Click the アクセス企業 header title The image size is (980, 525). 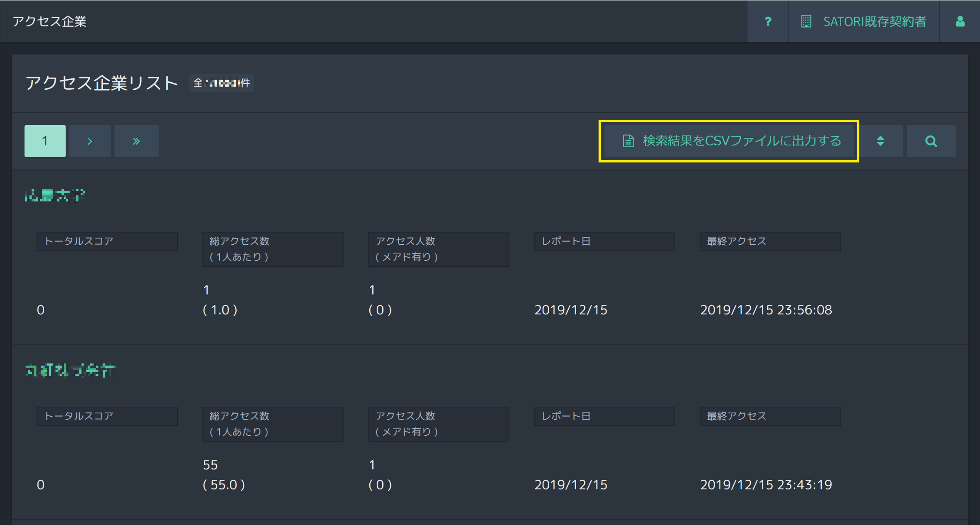50,21
